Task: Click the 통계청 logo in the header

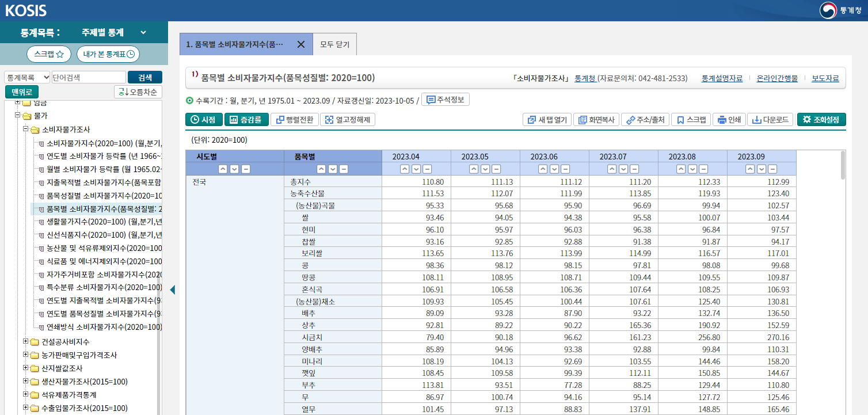Action: [841, 10]
